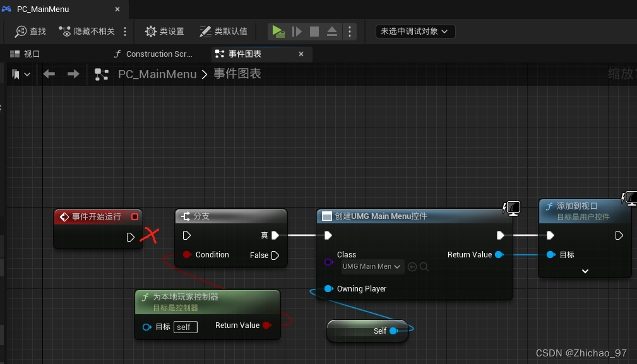Click Add to Viewport execution input pin
This screenshot has width=637, height=364.
pyautogui.click(x=550, y=235)
